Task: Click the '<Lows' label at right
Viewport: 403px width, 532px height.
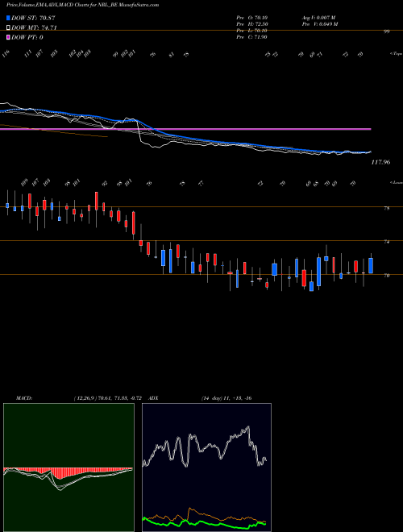Action: tap(396, 182)
